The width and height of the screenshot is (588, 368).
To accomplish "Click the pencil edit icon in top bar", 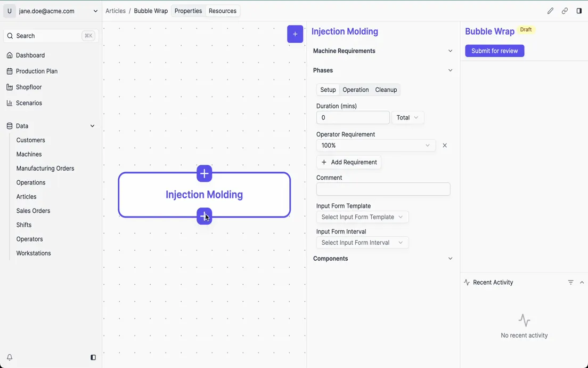I will 550,11.
